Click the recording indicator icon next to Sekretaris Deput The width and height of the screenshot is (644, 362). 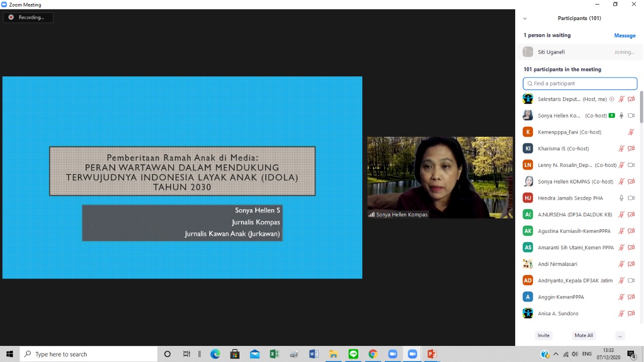click(x=612, y=99)
